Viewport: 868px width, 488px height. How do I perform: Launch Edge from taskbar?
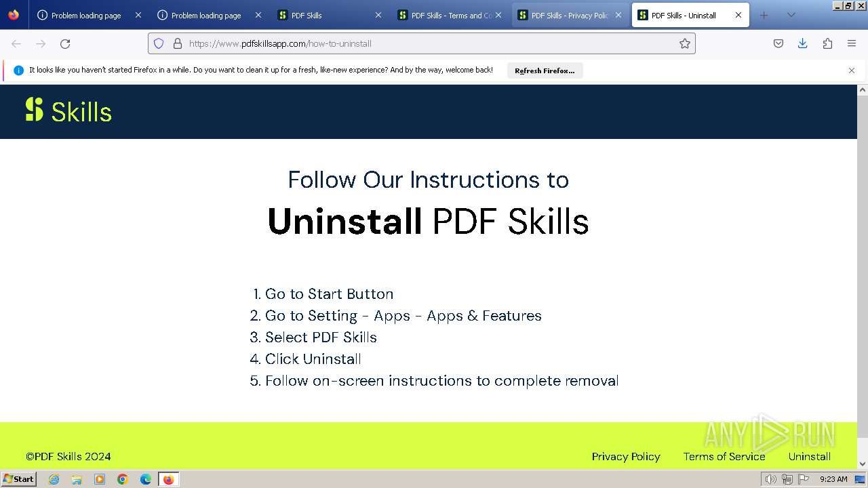pyautogui.click(x=146, y=479)
